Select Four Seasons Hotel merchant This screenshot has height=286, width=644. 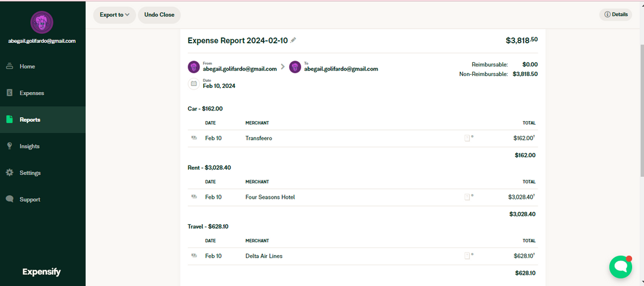click(270, 197)
